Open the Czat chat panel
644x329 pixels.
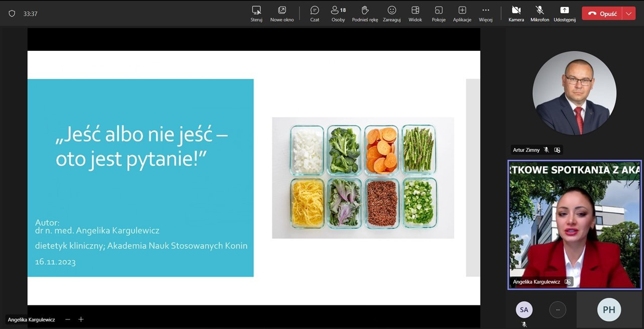point(314,14)
